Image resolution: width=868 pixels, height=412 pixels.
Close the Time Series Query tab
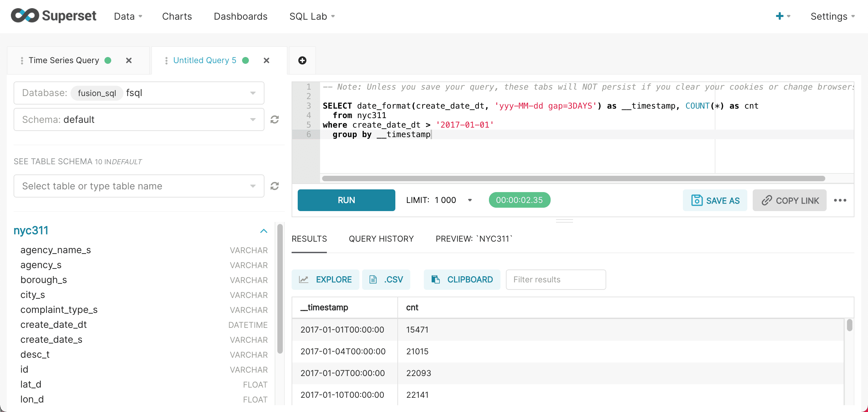129,60
